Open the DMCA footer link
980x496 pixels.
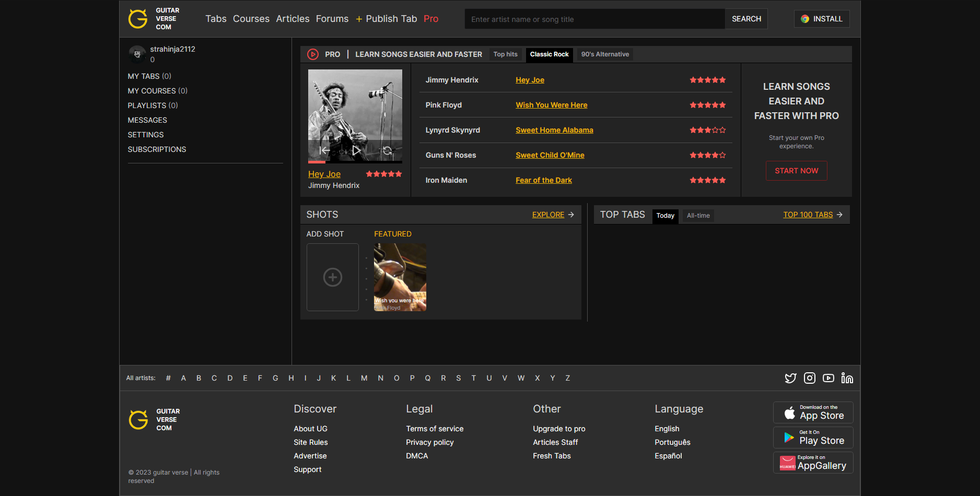click(417, 456)
